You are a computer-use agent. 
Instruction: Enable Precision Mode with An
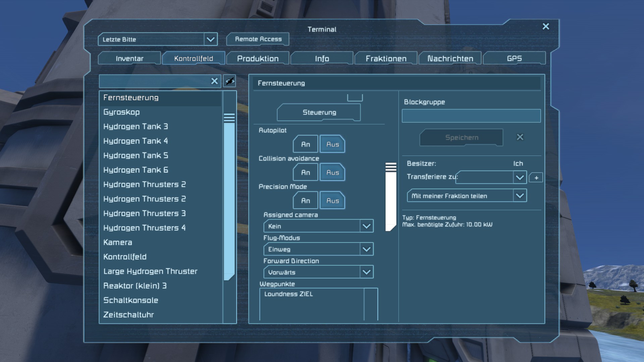[x=305, y=200]
